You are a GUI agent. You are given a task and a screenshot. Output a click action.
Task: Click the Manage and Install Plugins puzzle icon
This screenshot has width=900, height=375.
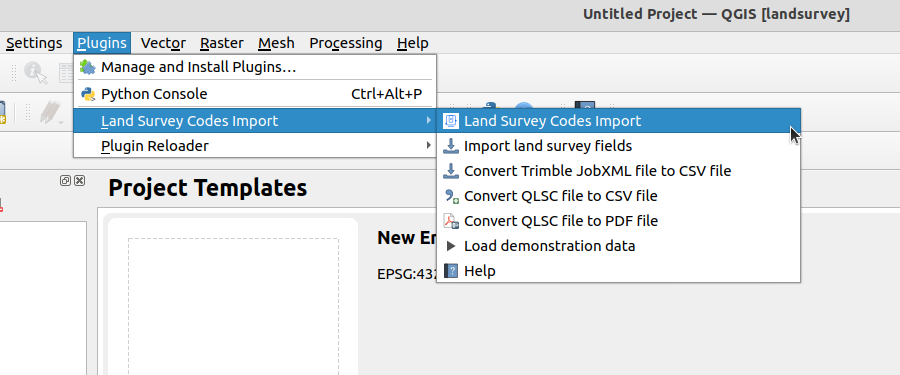pyautogui.click(x=88, y=67)
